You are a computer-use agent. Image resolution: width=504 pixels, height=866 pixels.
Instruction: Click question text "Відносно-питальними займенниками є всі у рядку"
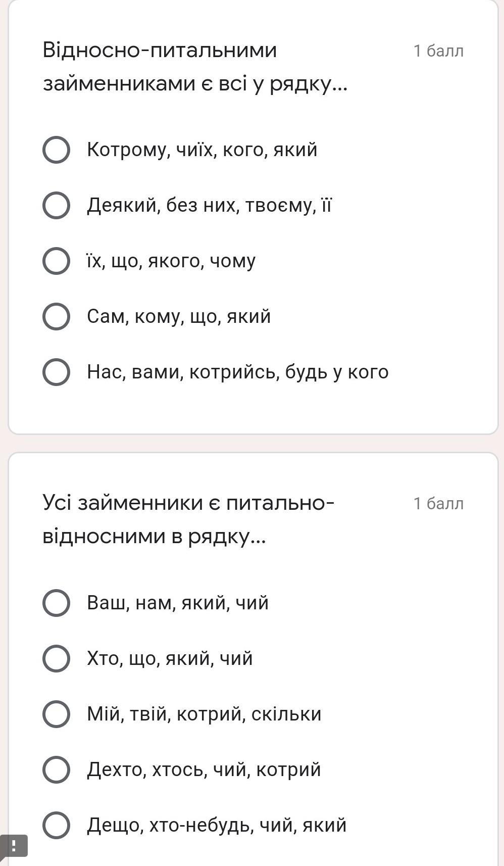195,67
